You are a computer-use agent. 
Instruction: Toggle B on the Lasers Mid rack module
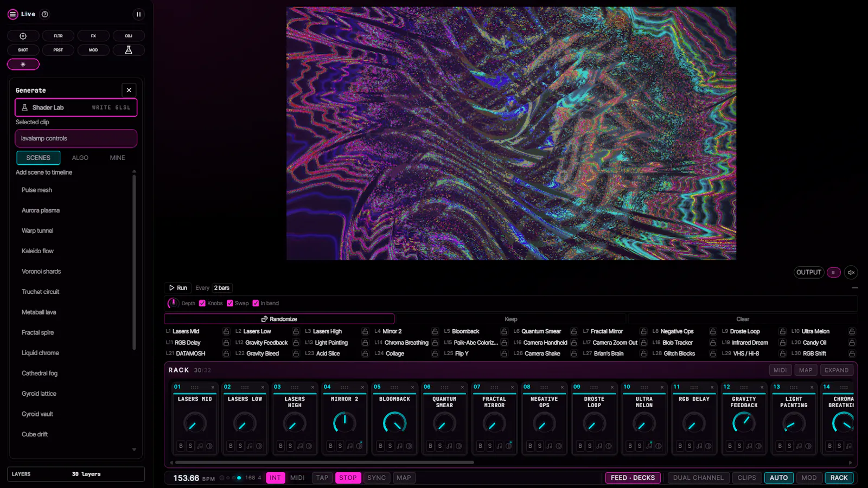(181, 446)
